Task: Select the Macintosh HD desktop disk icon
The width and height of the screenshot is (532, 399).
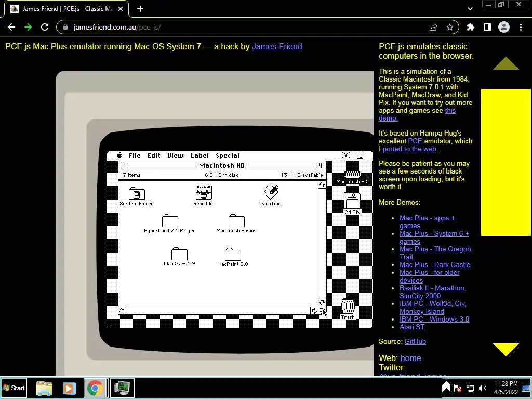Action: click(x=352, y=174)
